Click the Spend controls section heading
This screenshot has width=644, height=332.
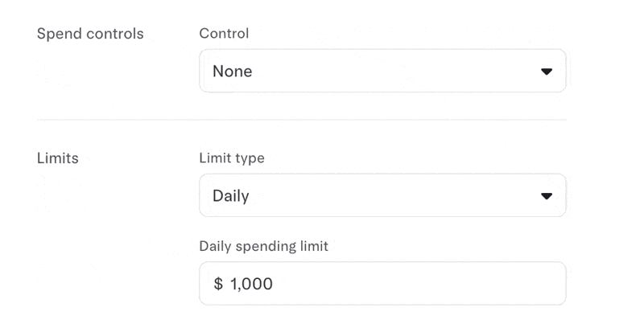click(x=90, y=34)
